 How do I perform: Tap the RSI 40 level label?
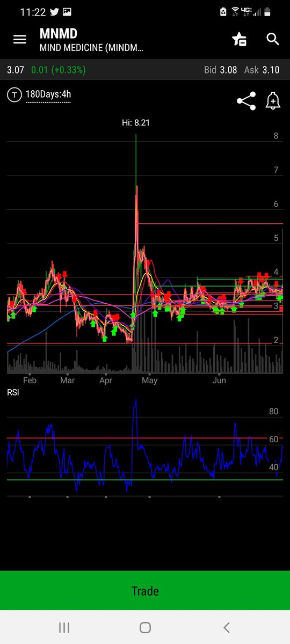point(273,467)
